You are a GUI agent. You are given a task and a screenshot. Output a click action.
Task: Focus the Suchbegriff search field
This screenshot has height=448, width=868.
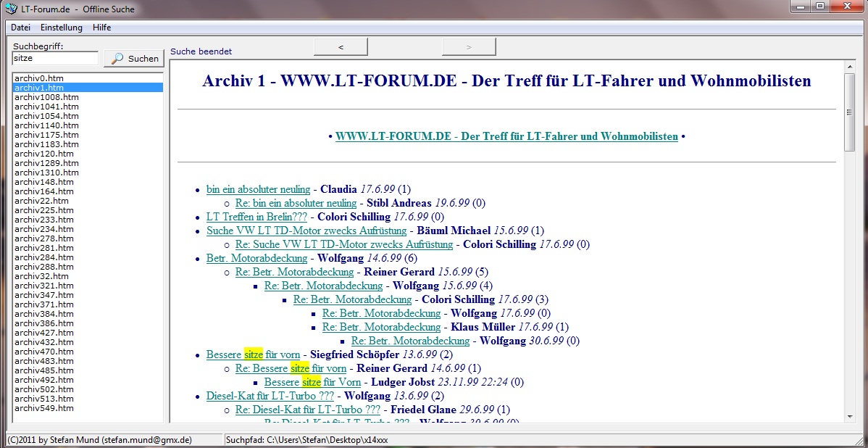[55, 58]
